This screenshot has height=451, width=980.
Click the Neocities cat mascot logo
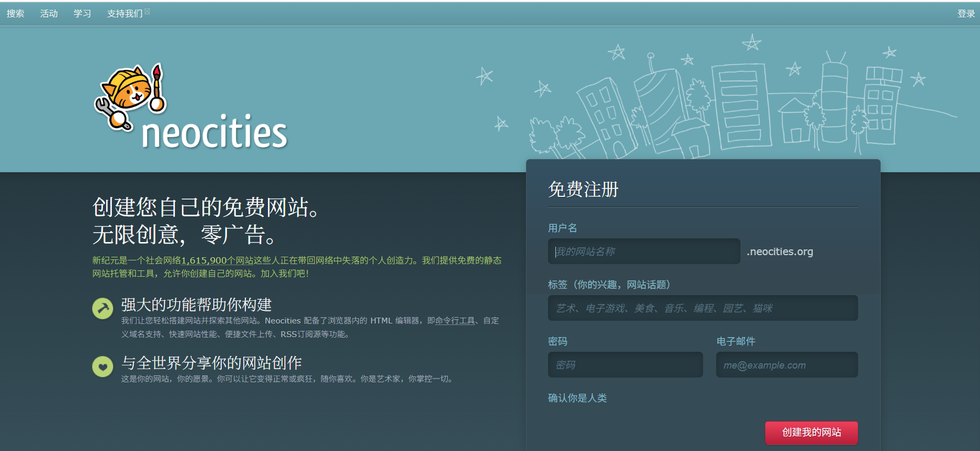(x=131, y=97)
